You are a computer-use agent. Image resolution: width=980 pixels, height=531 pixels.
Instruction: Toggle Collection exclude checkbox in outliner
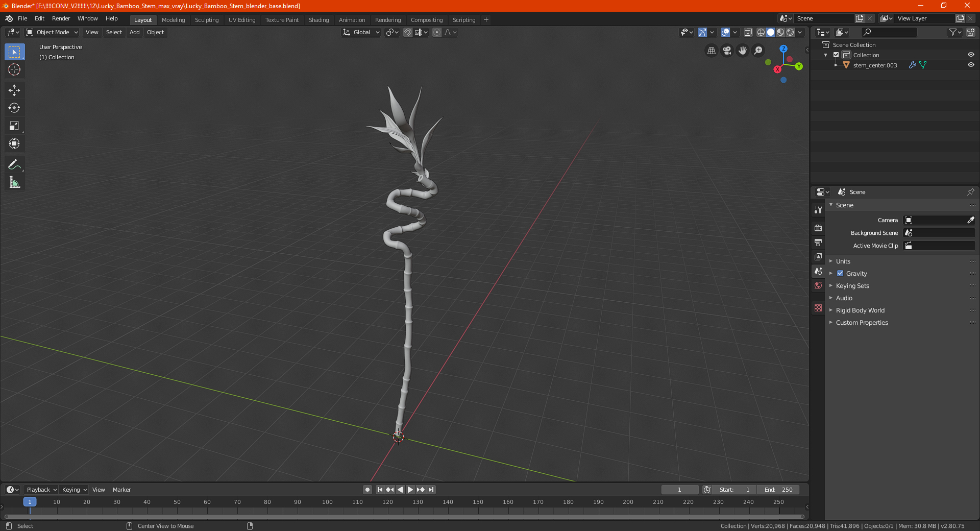coord(836,55)
